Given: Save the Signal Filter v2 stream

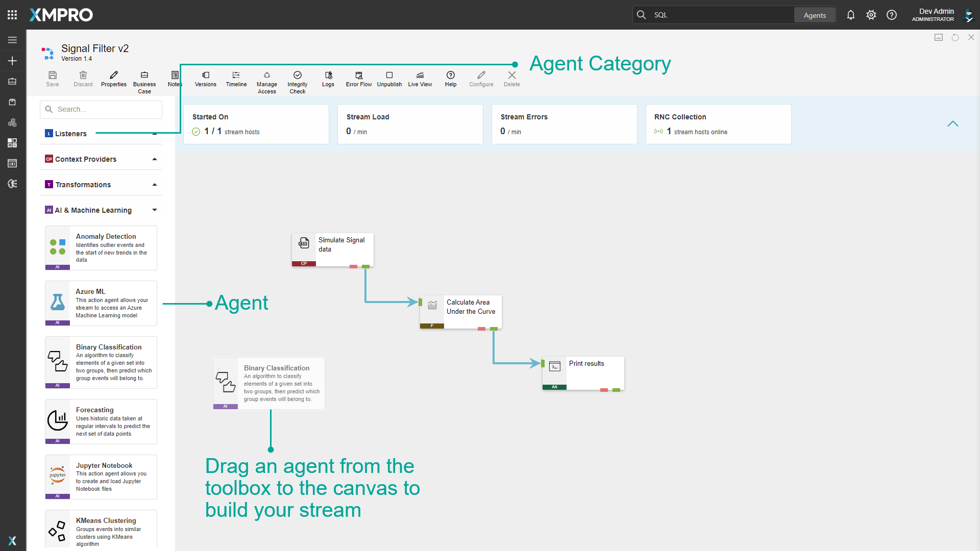Looking at the screenshot, I should [52, 79].
